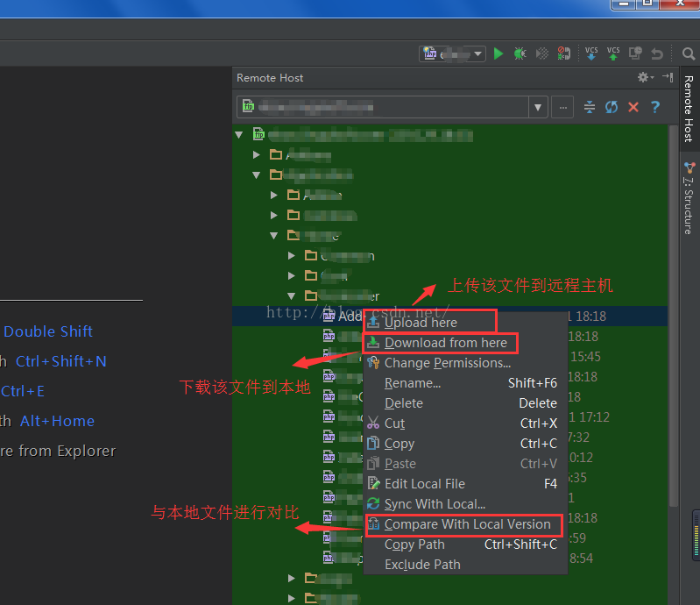700x605 pixels.
Task: Choose Copy Path menu item
Action: (x=464, y=544)
